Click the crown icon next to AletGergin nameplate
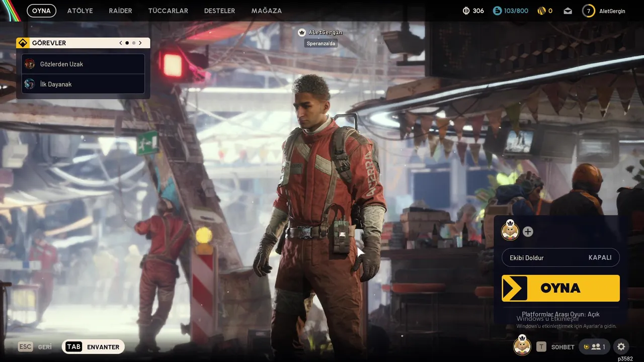Image resolution: width=644 pixels, height=362 pixels. pos(302,32)
